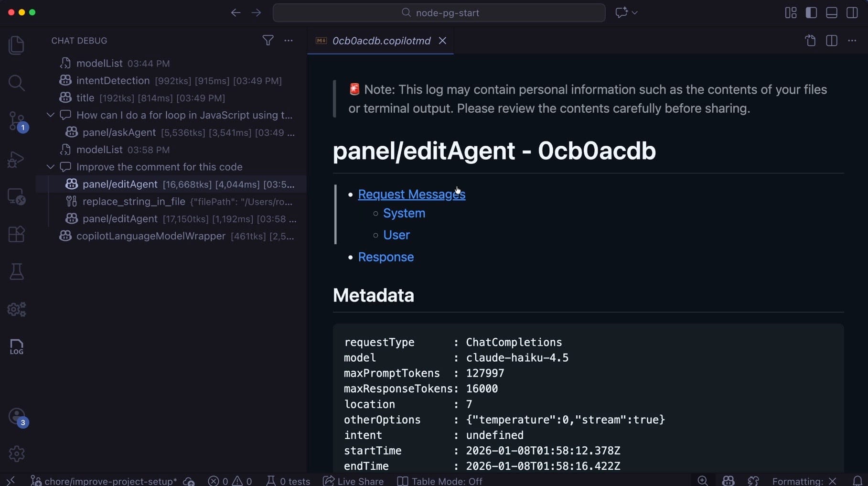Click the node-pg-start command center bar
This screenshot has height=486, width=868.
439,12
